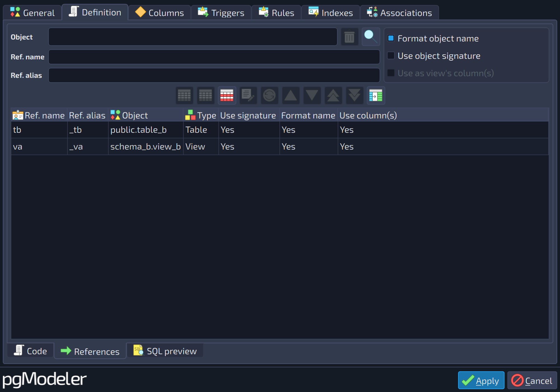Switch to the Code bottom tab
This screenshot has height=392, width=560.
(31, 351)
